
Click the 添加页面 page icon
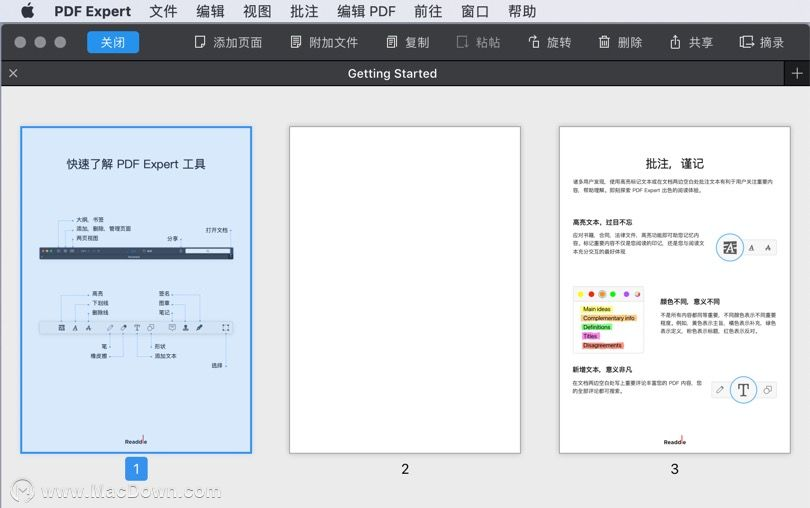[x=200, y=42]
